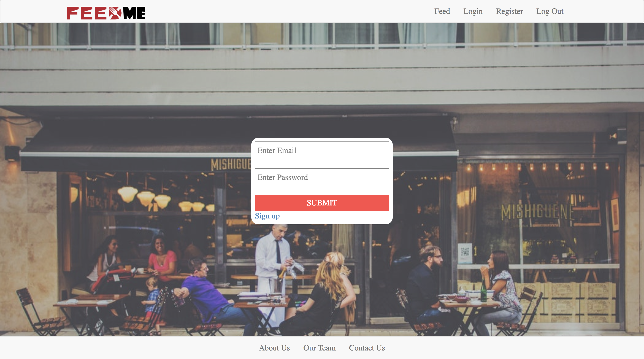
Task: Select the Enter Password input field
Action: coord(322,177)
